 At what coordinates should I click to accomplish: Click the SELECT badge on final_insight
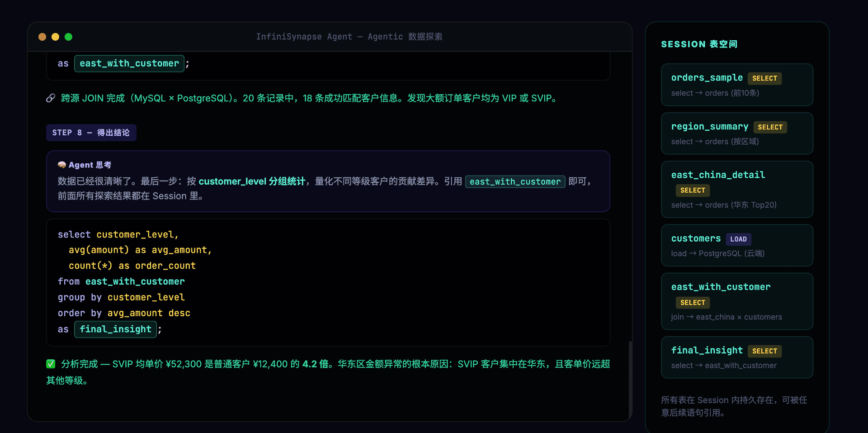(764, 351)
